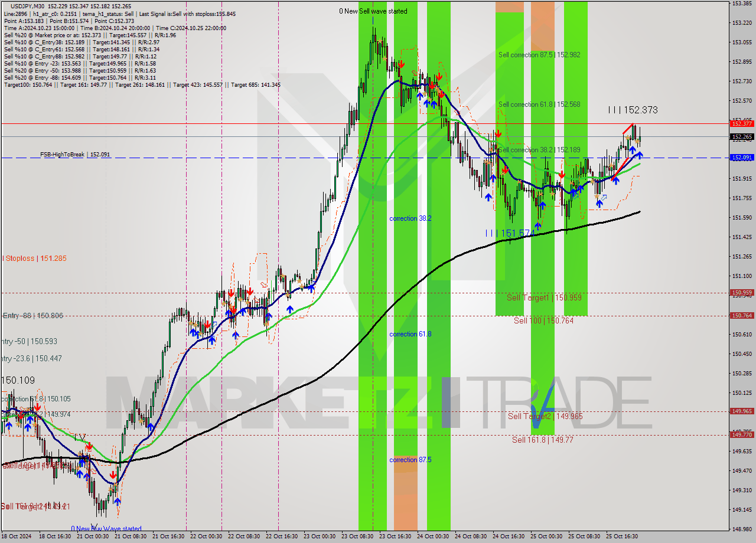Click the 'Stoploss | 151.285' label
Viewport: 756px width, 543px height.
(x=35, y=258)
